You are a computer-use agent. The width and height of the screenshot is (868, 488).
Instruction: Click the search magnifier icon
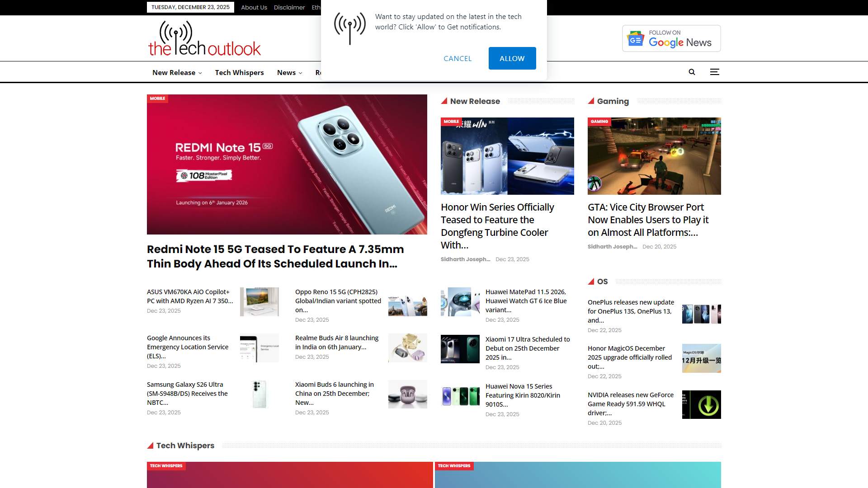(692, 72)
